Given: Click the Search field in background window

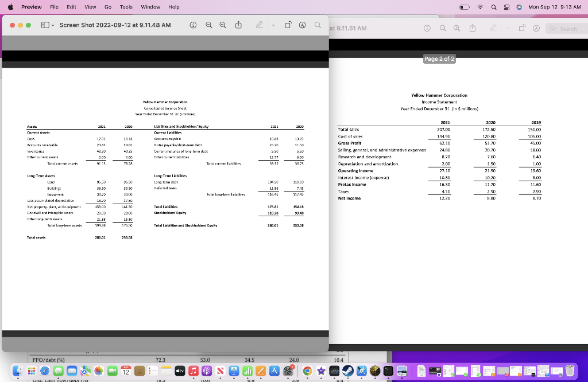Looking at the screenshot, I should pyautogui.click(x=567, y=29).
